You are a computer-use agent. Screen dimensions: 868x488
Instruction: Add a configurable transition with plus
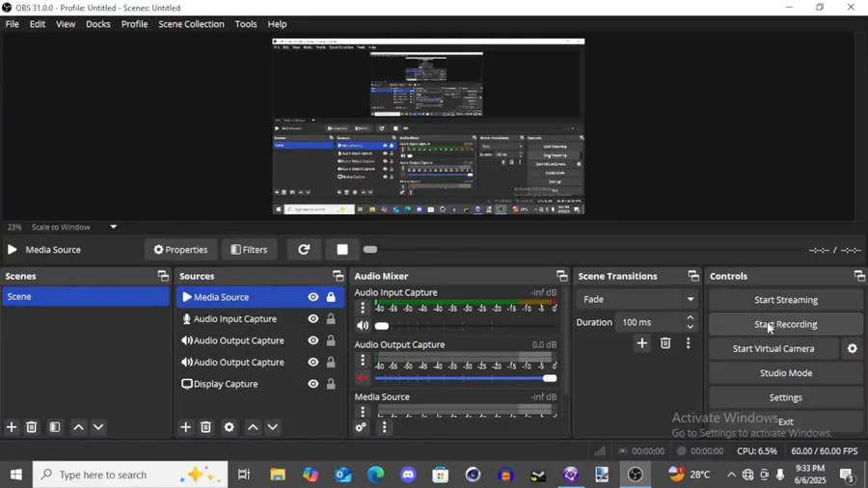coord(641,343)
